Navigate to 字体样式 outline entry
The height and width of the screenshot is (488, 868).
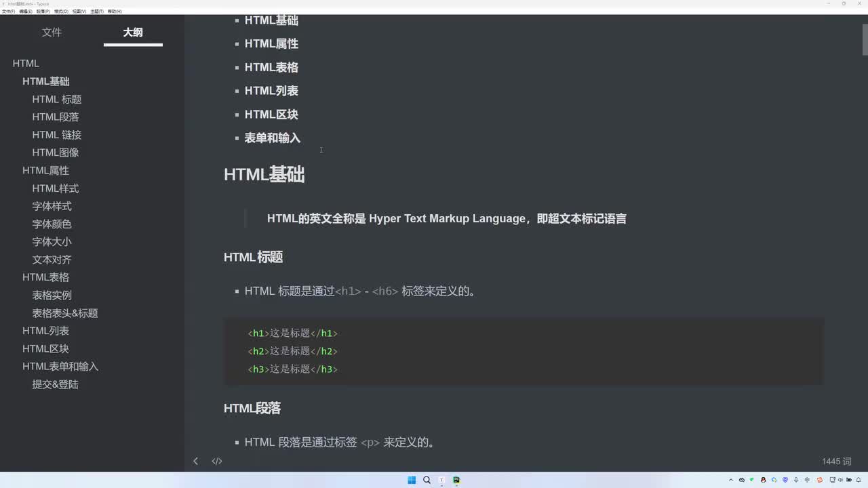(x=52, y=206)
